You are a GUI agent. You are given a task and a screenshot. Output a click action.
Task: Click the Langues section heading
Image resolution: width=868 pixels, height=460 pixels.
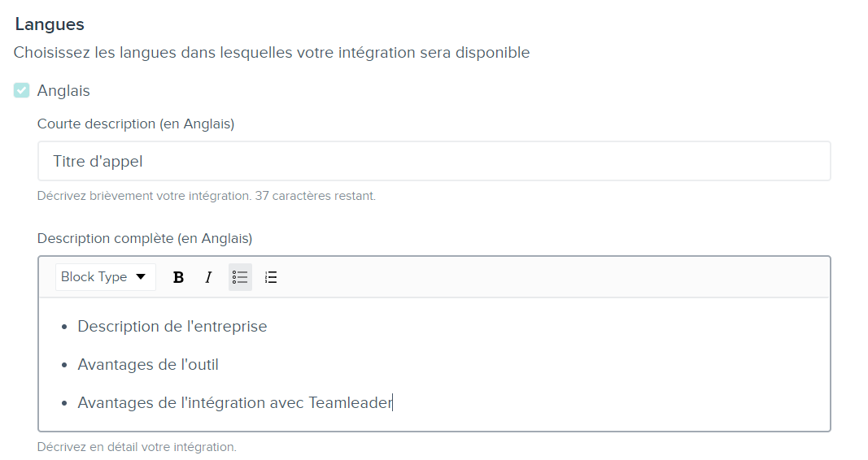(50, 24)
